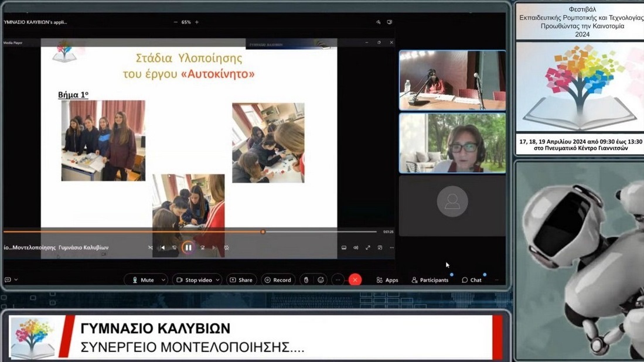Open media player fullscreen icon
Viewport: 644px width, 362px height.
[368, 248]
